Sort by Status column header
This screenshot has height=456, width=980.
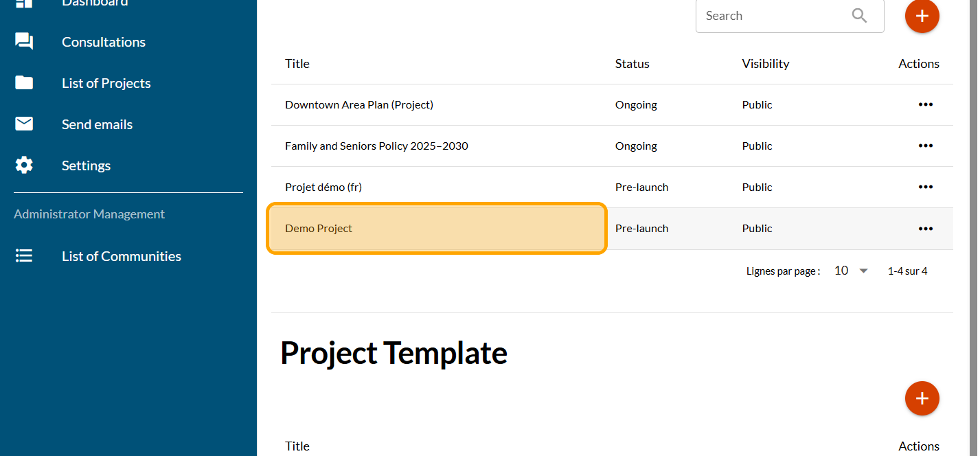click(632, 64)
